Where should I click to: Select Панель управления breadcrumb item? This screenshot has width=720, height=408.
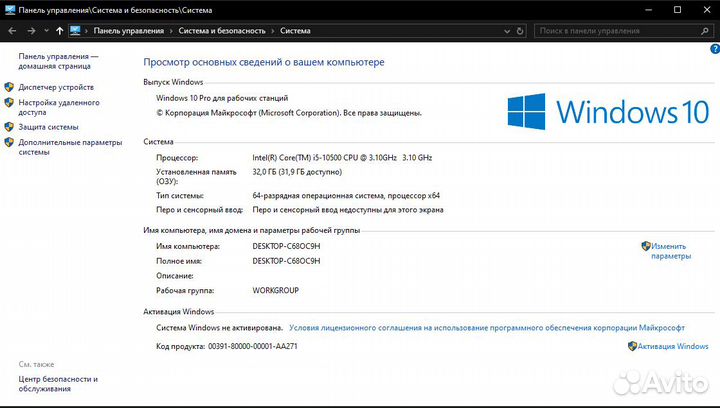pyautogui.click(x=128, y=31)
